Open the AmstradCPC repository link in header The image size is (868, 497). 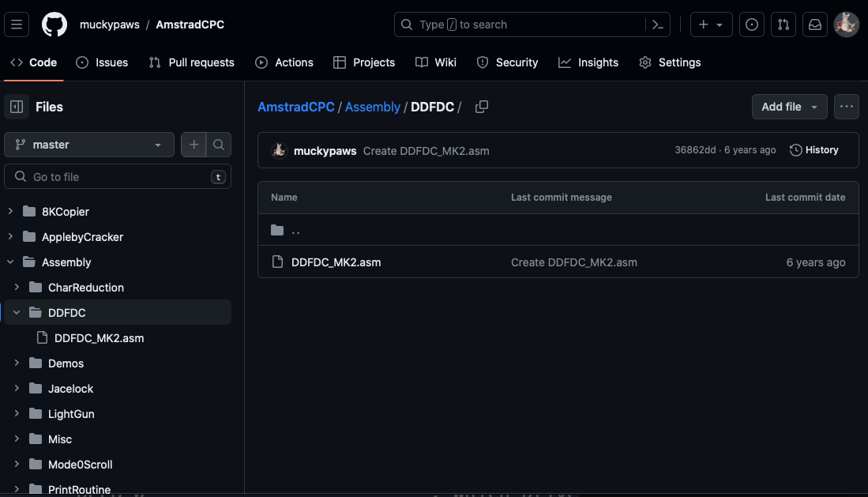point(190,24)
